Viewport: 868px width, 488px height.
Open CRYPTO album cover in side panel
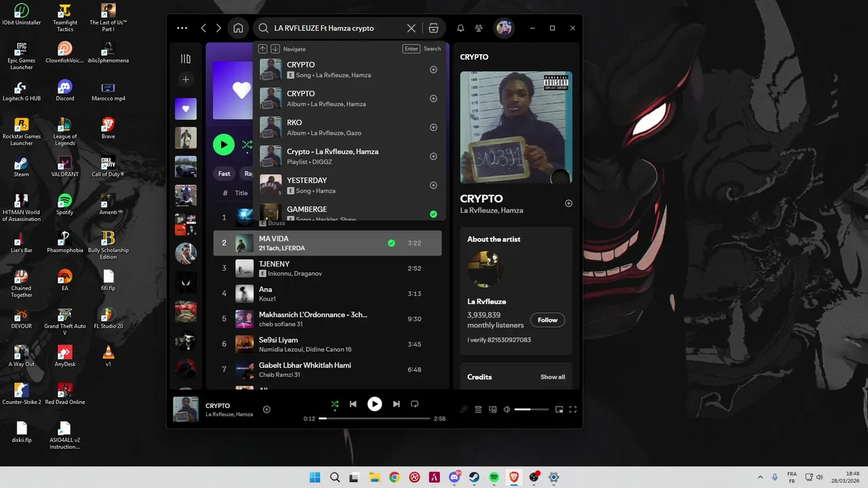[516, 127]
